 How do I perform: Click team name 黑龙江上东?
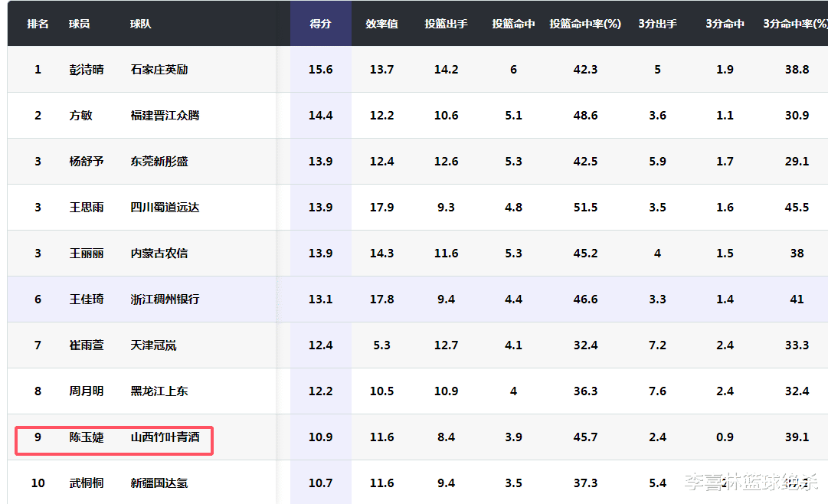159,391
